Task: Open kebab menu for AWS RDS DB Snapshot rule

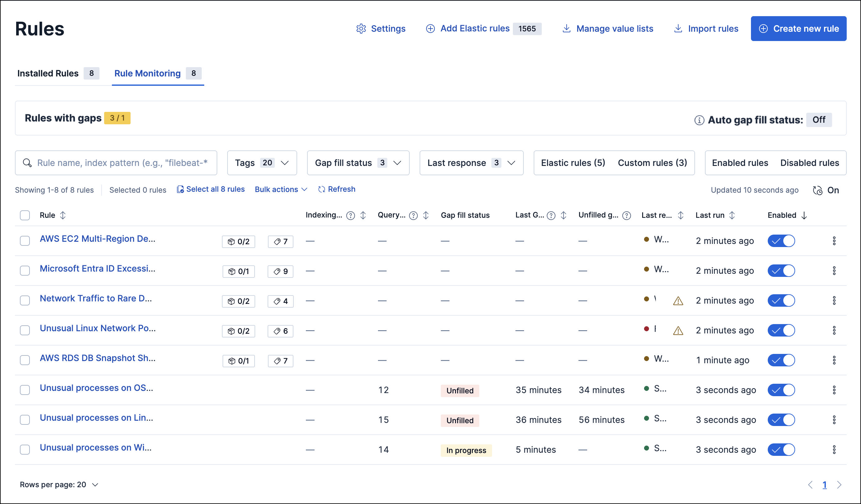Action: point(834,360)
